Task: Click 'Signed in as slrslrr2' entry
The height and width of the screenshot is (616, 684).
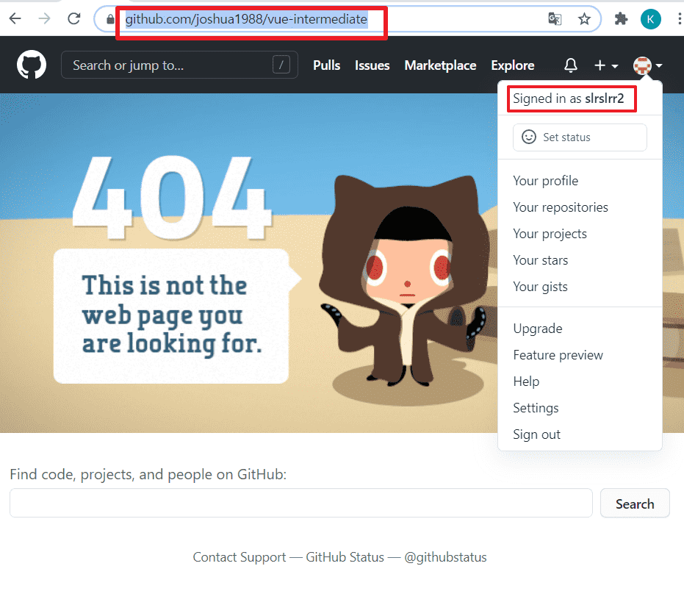Action: [569, 99]
